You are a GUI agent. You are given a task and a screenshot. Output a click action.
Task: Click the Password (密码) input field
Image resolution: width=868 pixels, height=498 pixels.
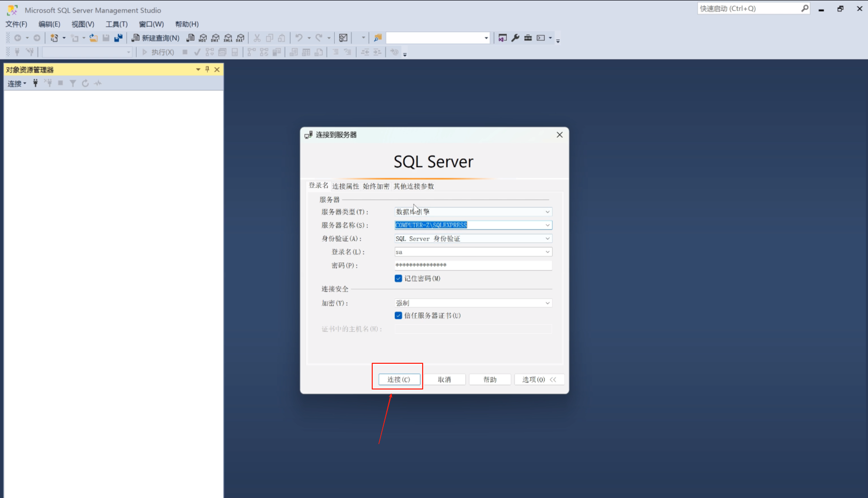(x=473, y=265)
